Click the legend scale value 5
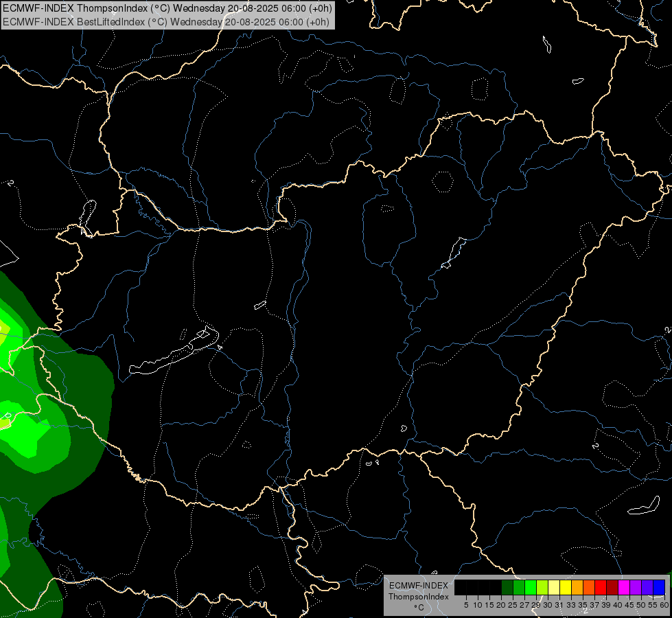The image size is (672, 618). click(466, 605)
